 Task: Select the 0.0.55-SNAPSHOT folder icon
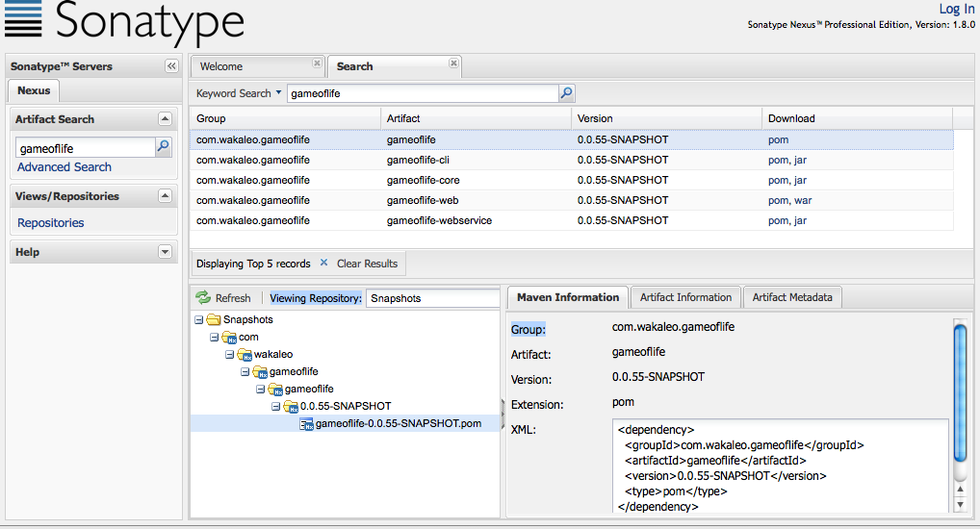click(291, 407)
